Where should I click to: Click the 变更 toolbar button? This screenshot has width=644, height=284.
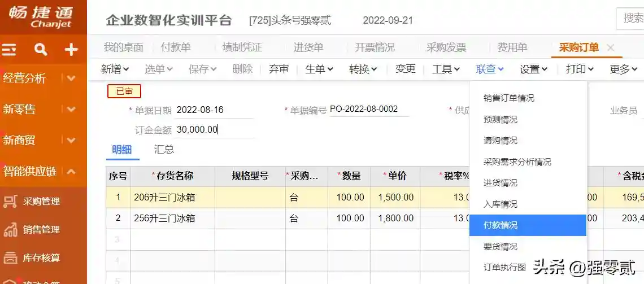pyautogui.click(x=405, y=69)
